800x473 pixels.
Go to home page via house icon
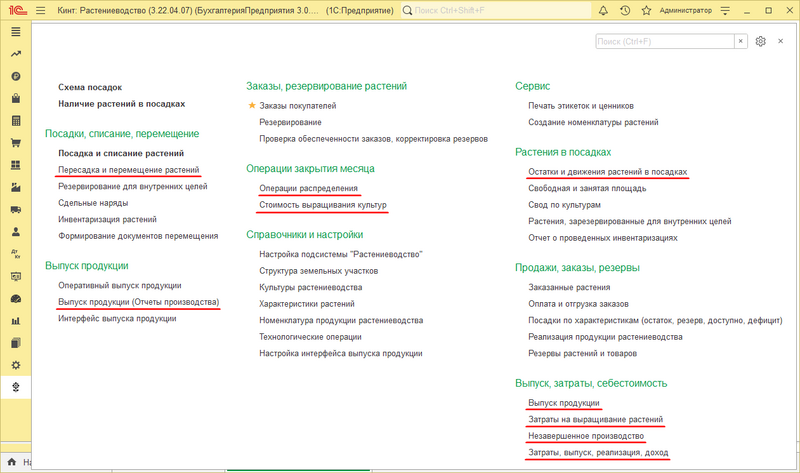(11, 462)
